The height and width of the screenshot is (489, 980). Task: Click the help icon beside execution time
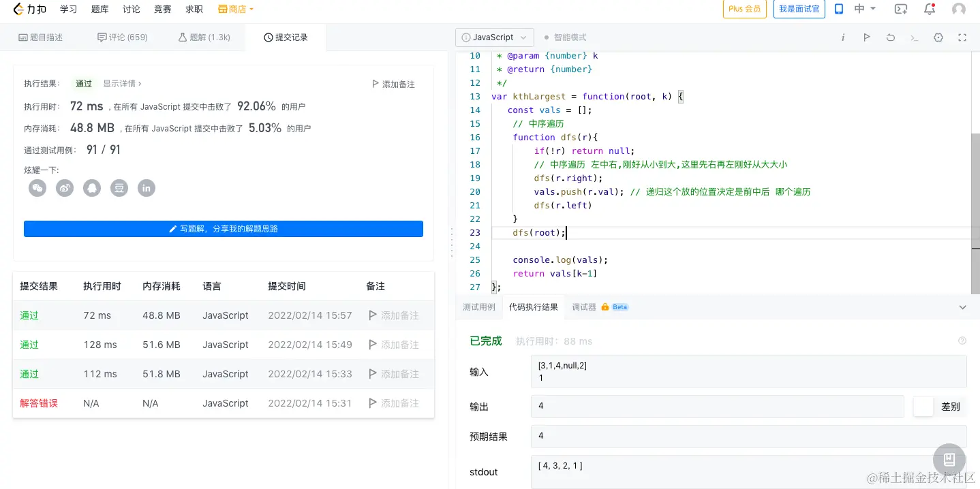point(962,341)
